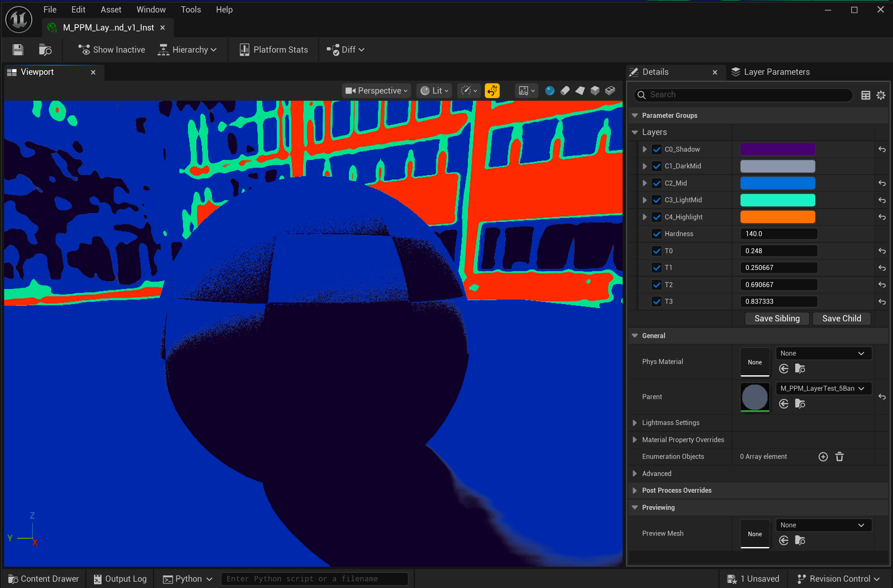The width and height of the screenshot is (893, 588).
Task: Open Details panel settings gear
Action: 881,95
